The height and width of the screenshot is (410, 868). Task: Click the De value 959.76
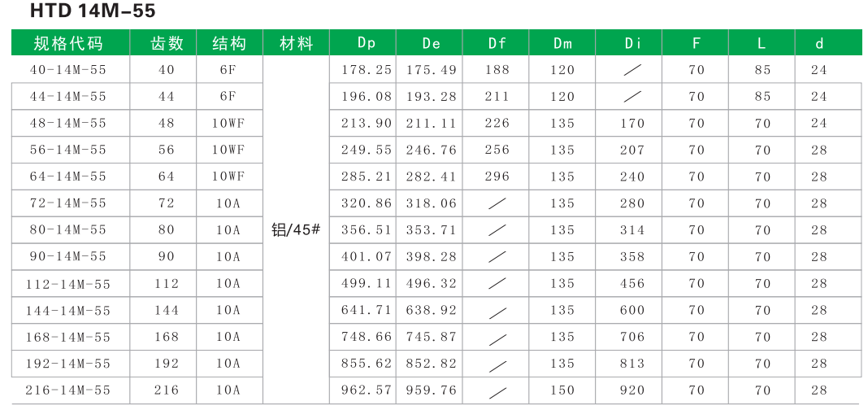(431, 390)
